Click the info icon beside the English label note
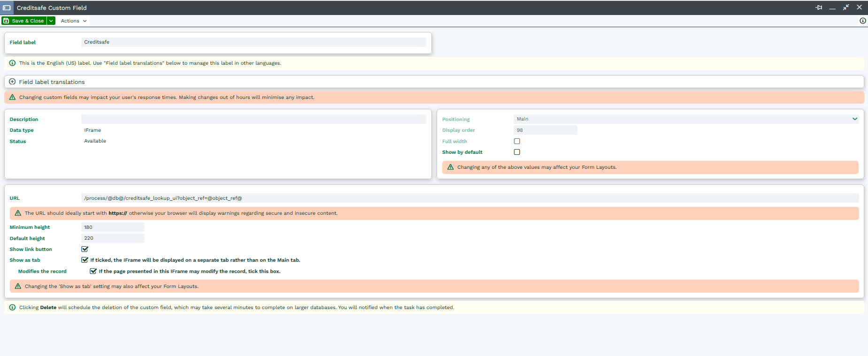Image resolution: width=868 pixels, height=356 pixels. (13, 63)
